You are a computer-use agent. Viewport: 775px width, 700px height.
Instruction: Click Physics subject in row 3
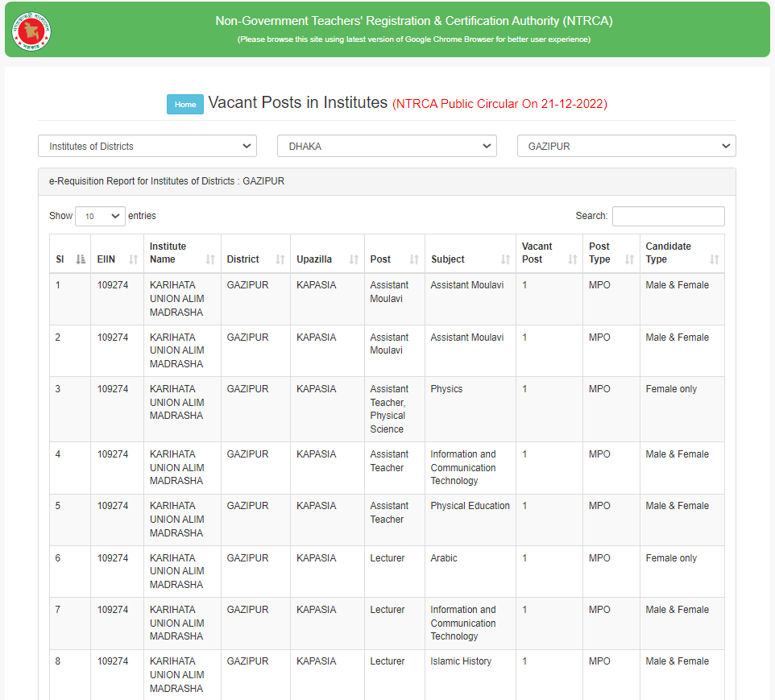coord(446,389)
